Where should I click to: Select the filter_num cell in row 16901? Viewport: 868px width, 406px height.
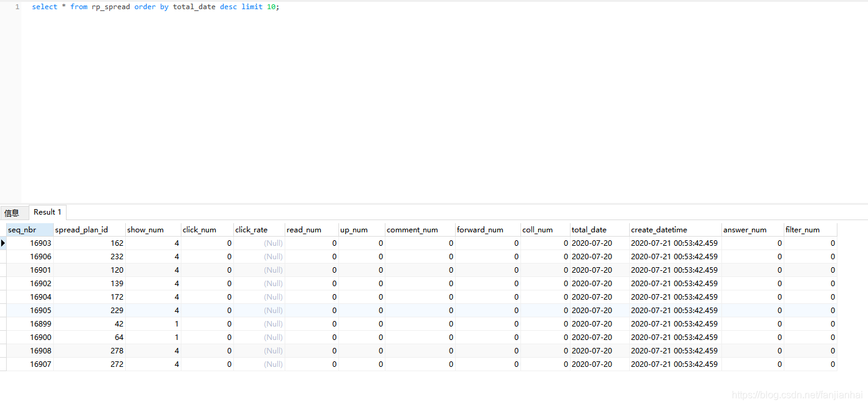click(x=811, y=270)
